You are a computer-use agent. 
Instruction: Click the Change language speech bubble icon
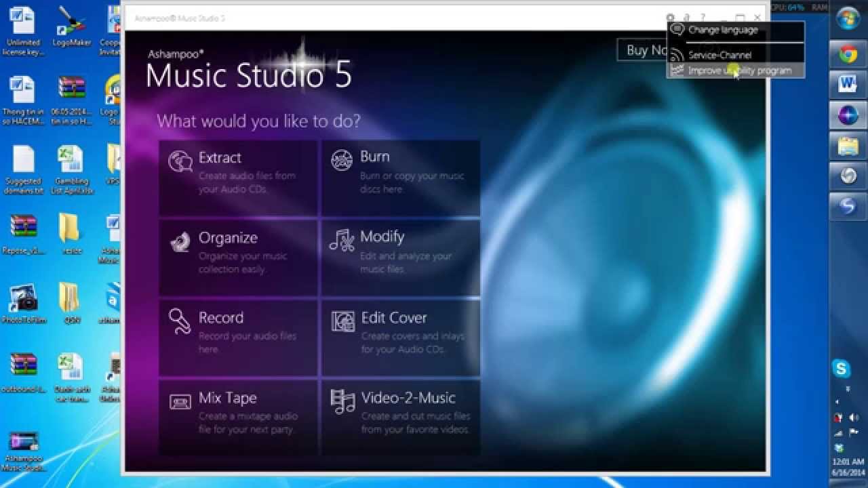click(677, 30)
